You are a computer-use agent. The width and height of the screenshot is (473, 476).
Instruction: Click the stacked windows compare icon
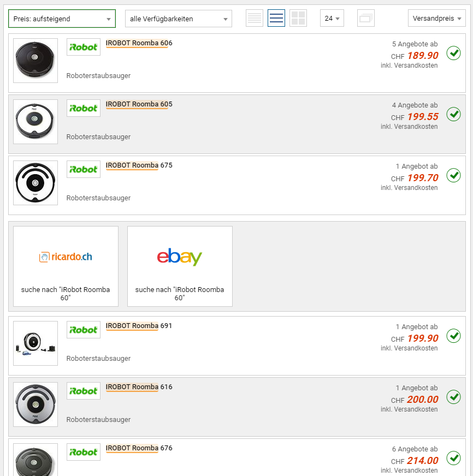click(x=365, y=19)
